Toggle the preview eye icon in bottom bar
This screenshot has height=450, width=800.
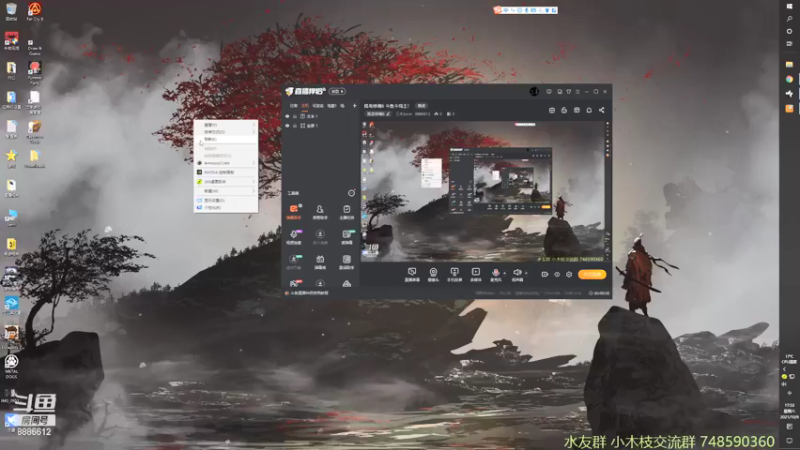(557, 274)
